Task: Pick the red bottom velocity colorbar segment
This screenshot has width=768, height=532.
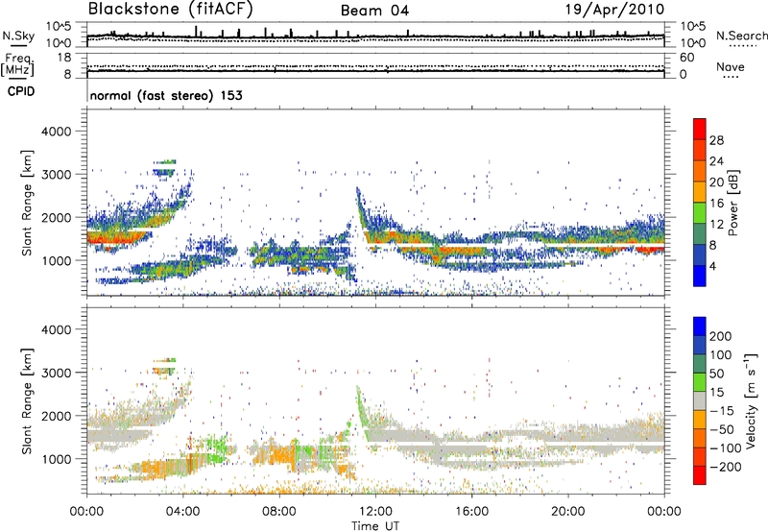Action: 700,475
